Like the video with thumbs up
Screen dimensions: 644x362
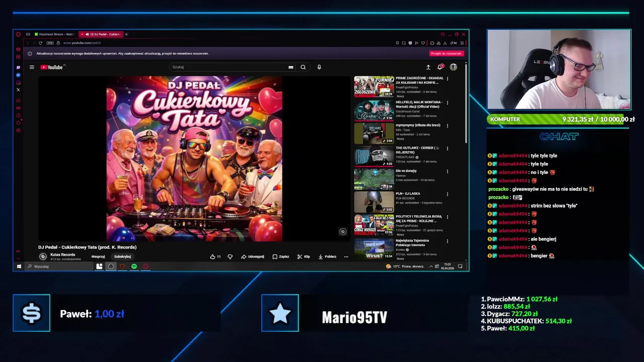click(215, 256)
